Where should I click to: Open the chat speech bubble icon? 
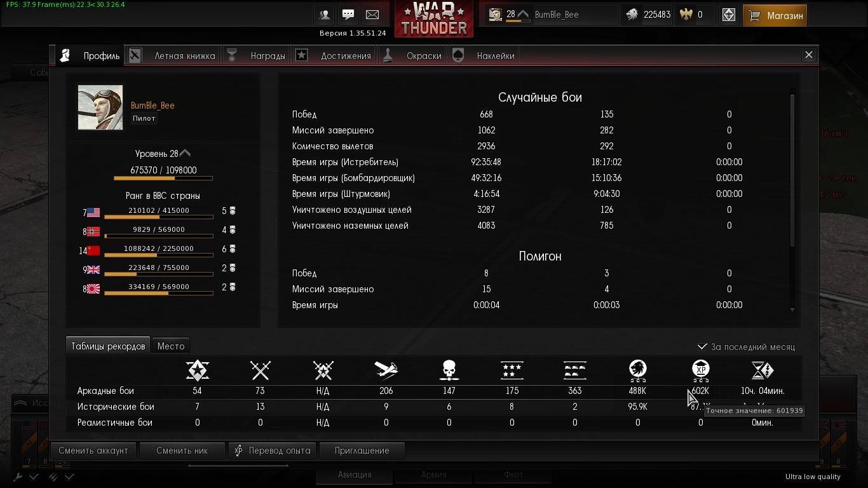click(x=349, y=15)
